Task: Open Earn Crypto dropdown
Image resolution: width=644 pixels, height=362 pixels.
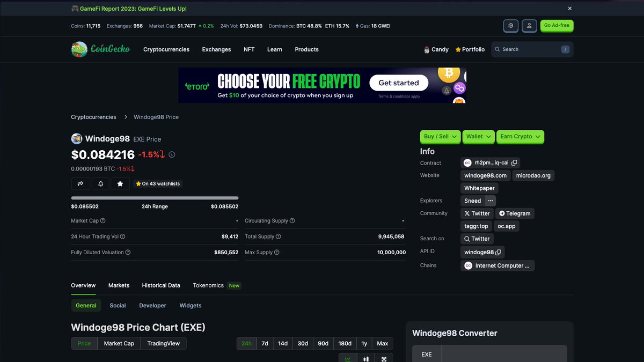Action: point(520,137)
